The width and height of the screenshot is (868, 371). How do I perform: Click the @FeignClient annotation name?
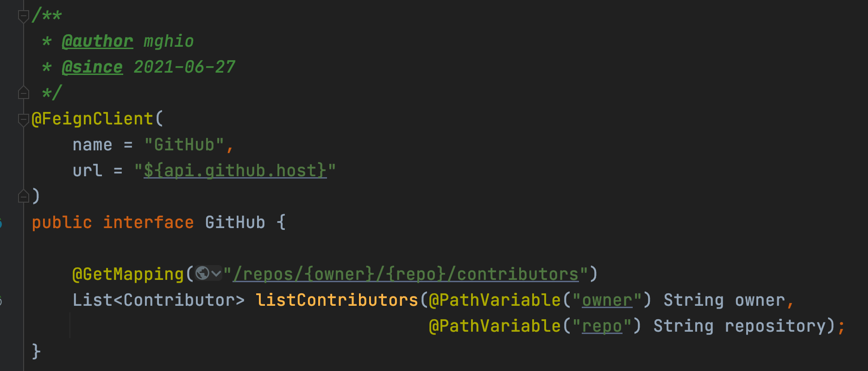coord(93,119)
